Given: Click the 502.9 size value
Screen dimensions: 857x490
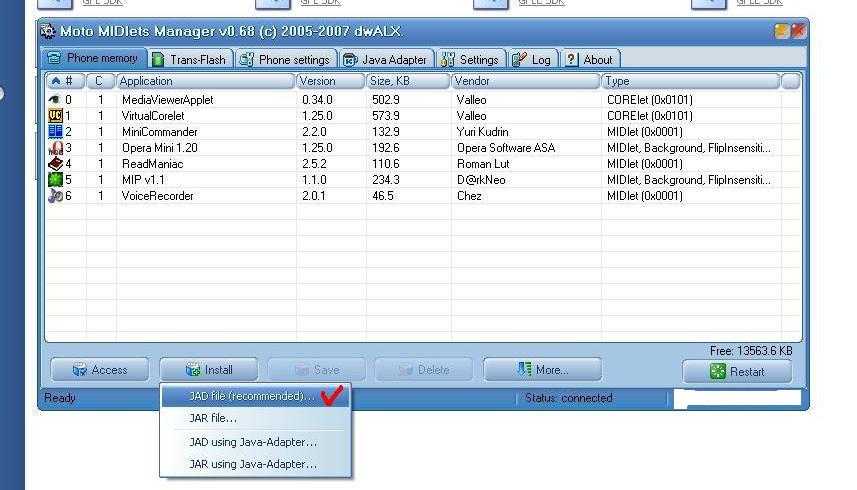Looking at the screenshot, I should tap(386, 99).
